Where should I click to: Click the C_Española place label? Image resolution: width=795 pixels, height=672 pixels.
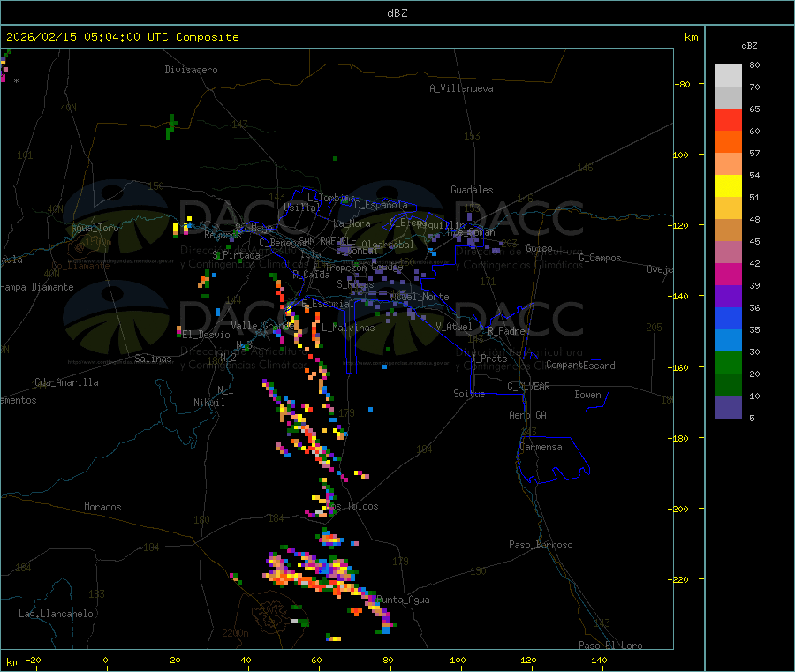(x=381, y=205)
